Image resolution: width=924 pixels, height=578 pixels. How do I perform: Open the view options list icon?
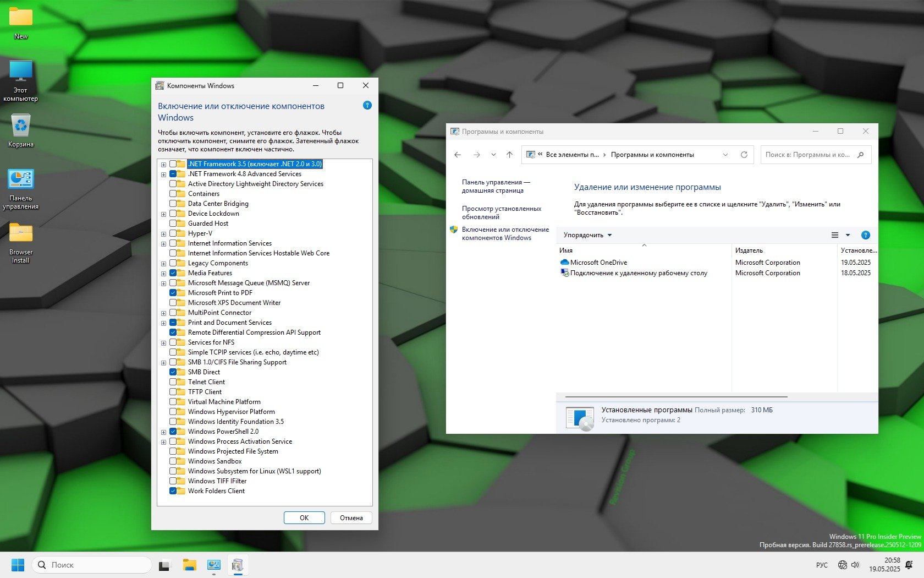tap(835, 235)
